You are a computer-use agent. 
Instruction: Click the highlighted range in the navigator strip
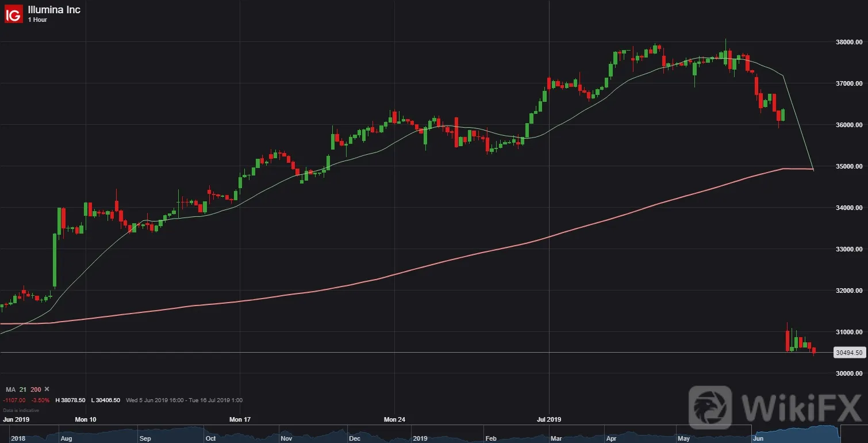796,434
